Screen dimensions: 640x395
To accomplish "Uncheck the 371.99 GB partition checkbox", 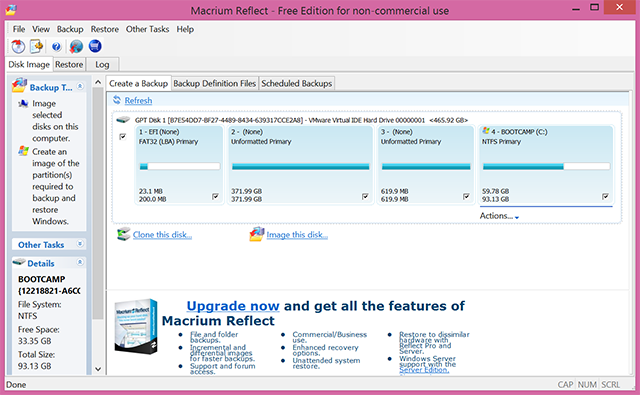I will (365, 197).
